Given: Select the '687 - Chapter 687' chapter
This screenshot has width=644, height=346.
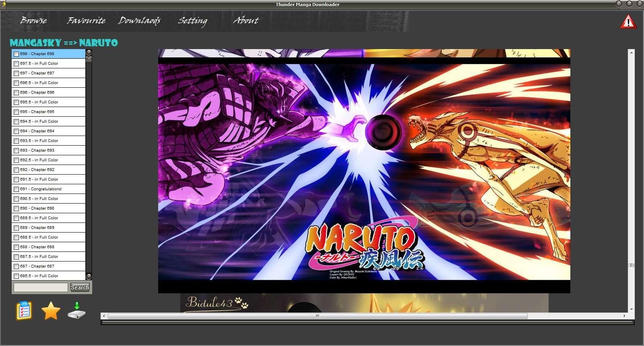Looking at the screenshot, I should point(49,266).
